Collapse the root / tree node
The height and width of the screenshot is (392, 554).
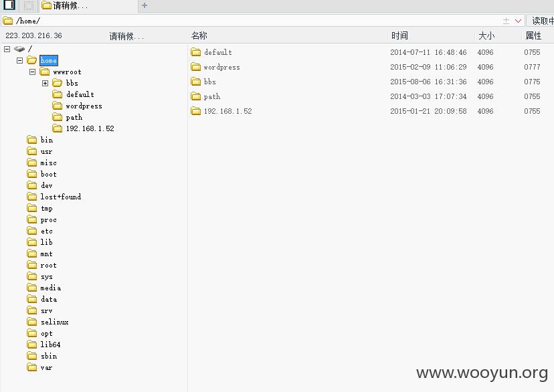click(x=7, y=49)
